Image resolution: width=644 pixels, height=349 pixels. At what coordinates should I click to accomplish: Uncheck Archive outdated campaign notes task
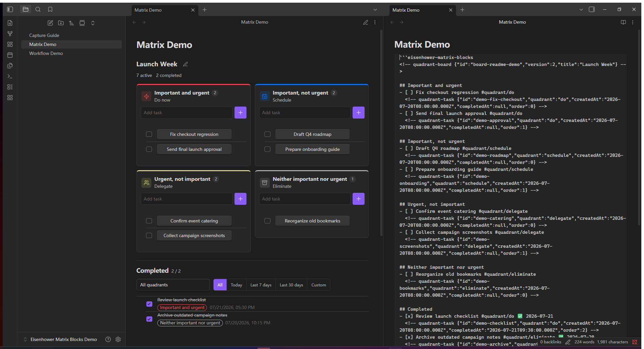(x=149, y=319)
